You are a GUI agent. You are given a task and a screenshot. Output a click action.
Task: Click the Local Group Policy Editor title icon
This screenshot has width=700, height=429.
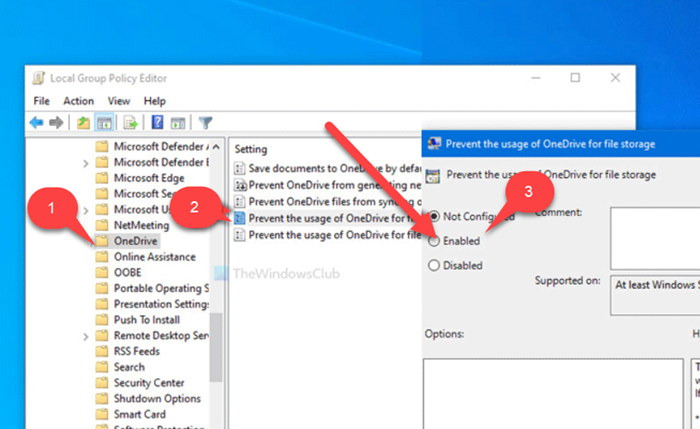pyautogui.click(x=39, y=78)
